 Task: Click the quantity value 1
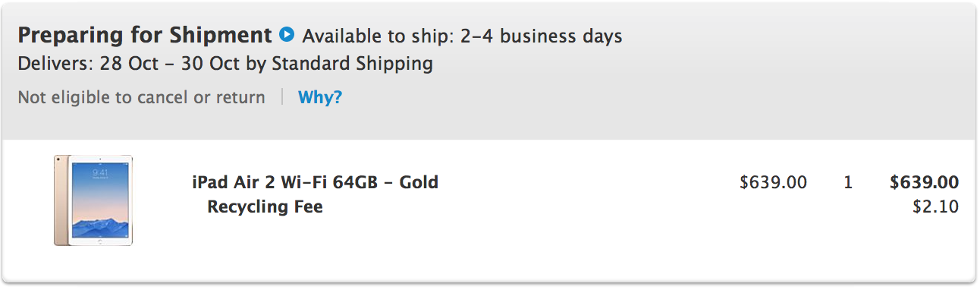pos(848,182)
